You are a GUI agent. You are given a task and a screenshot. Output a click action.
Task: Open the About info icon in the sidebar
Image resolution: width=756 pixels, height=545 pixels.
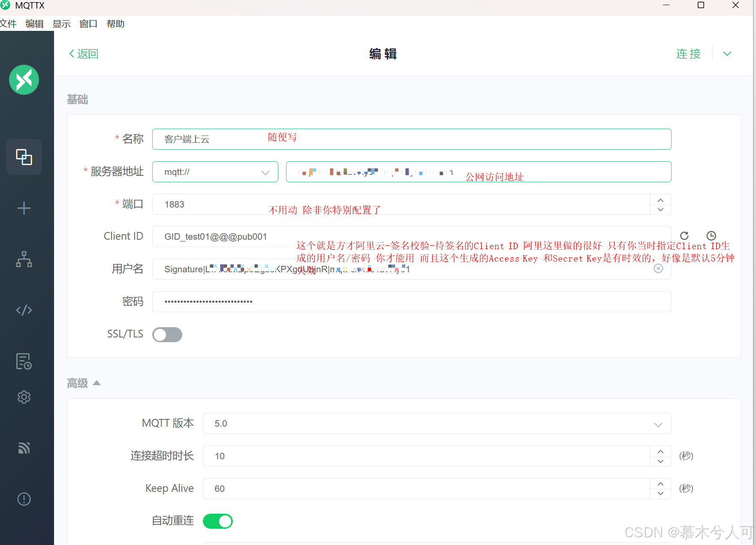coord(24,499)
